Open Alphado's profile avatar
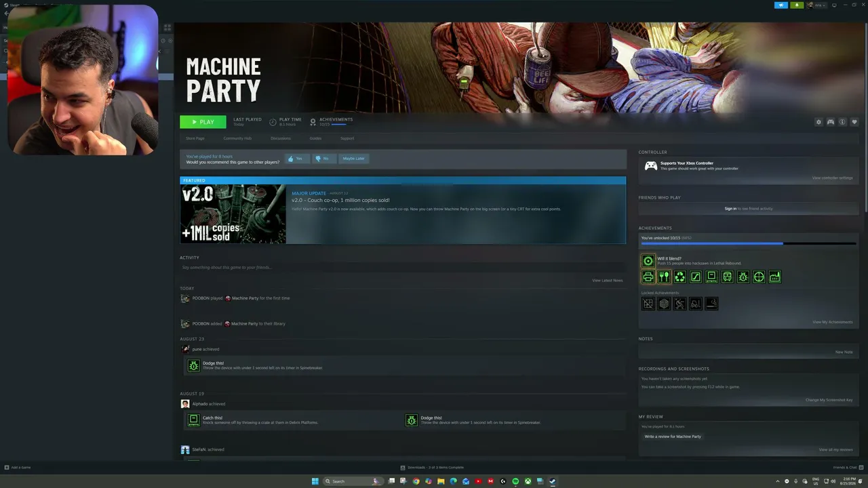868x488 pixels. [185, 404]
